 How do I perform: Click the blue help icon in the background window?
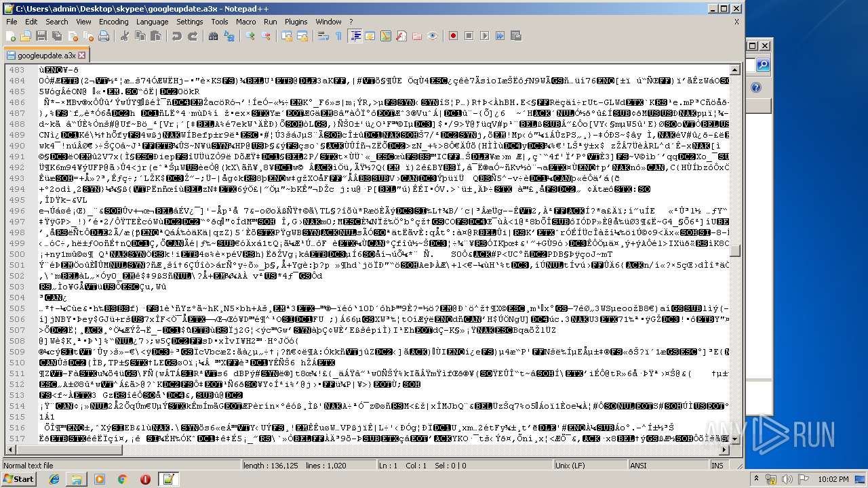pyautogui.click(x=756, y=88)
